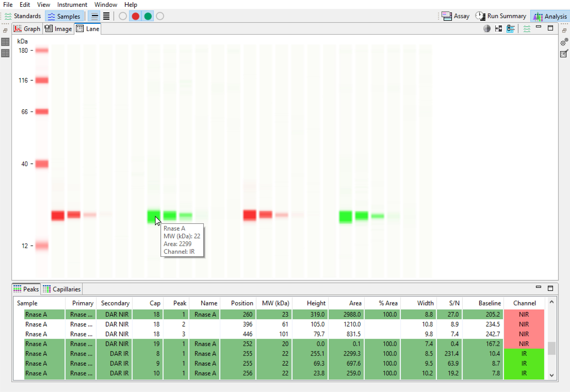Select the row with Area 259.0
The image size is (570, 392).
click(x=284, y=373)
